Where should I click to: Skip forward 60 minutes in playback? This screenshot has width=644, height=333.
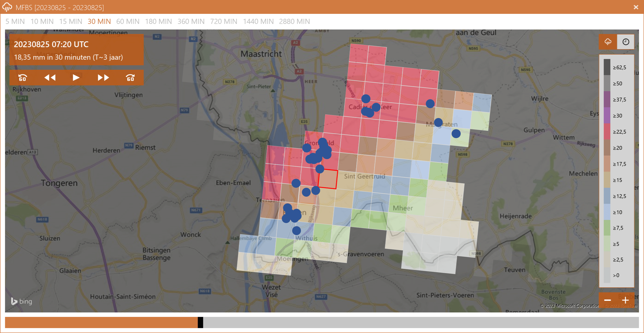pos(130,78)
